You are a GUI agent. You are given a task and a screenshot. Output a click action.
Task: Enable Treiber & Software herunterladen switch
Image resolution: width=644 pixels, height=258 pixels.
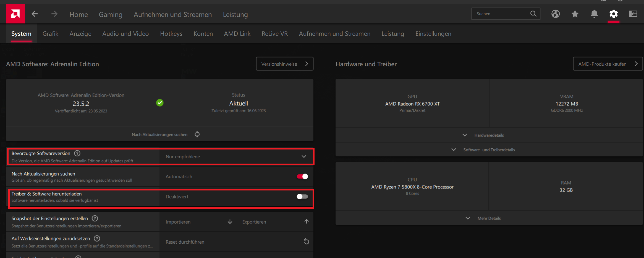(x=302, y=196)
